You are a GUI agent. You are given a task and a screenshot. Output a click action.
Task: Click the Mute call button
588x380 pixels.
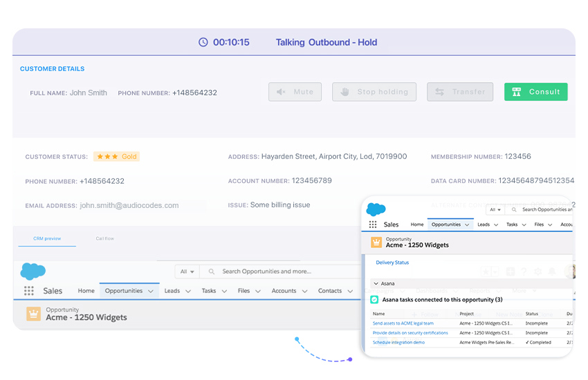point(295,92)
